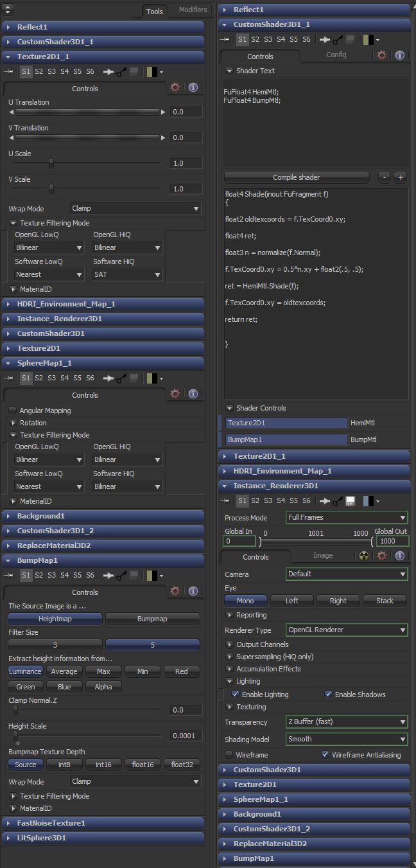Click the disk cache icon in Instance_Renderer3D1 toolbar

[x=351, y=500]
